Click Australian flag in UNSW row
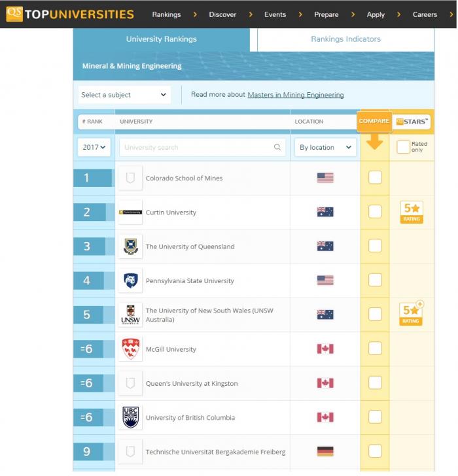Viewport: 458px width, 476px height. (325, 314)
